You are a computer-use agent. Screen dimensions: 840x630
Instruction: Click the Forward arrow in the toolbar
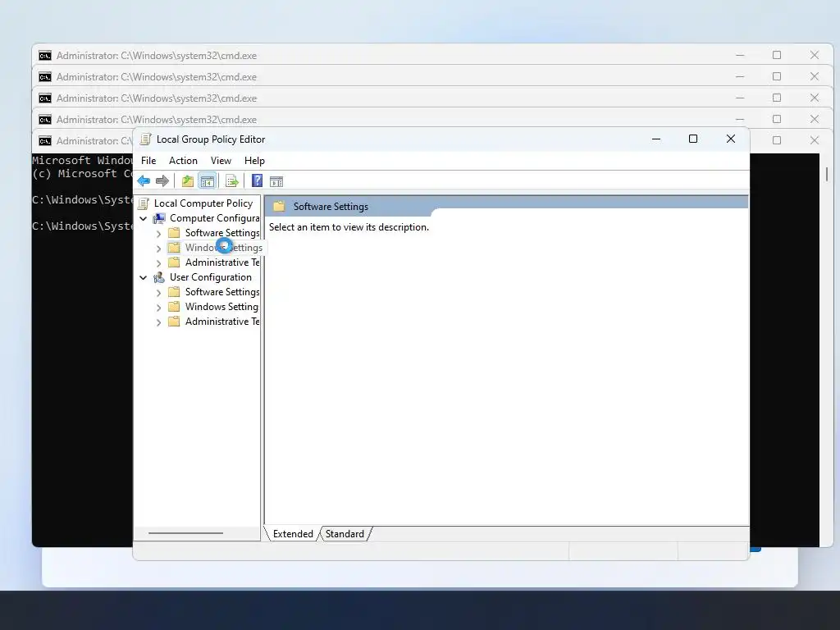point(162,181)
